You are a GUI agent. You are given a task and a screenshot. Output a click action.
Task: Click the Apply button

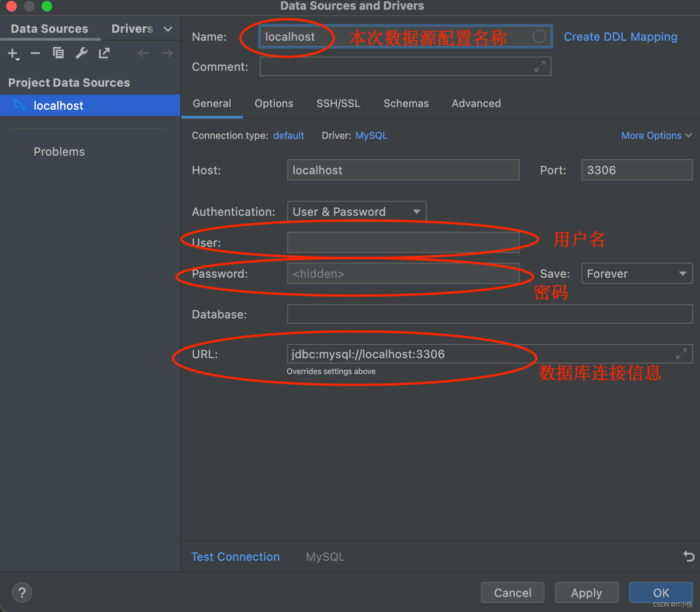(586, 593)
